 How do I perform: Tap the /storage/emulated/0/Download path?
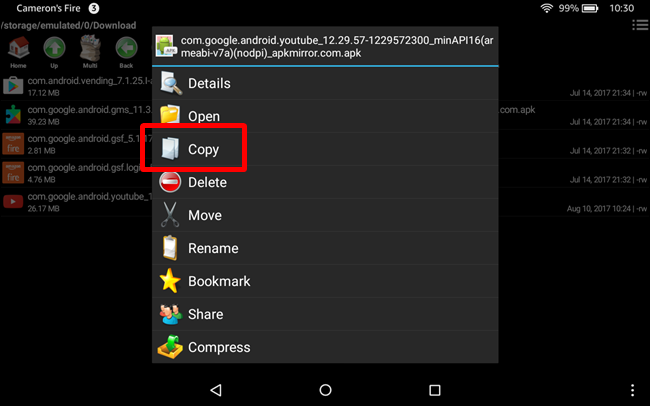[x=68, y=25]
